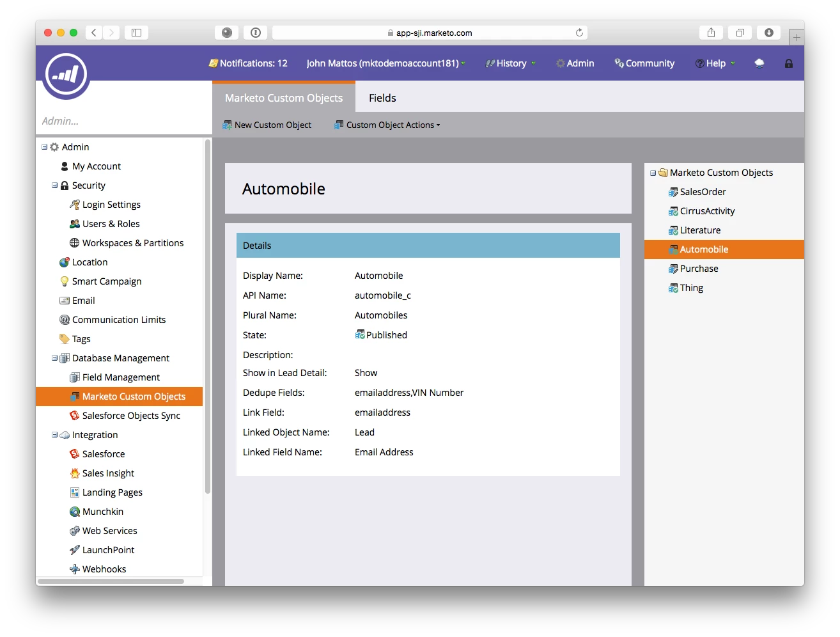This screenshot has height=637, width=840.
Task: Click the SalesOrder object icon
Action: [673, 192]
